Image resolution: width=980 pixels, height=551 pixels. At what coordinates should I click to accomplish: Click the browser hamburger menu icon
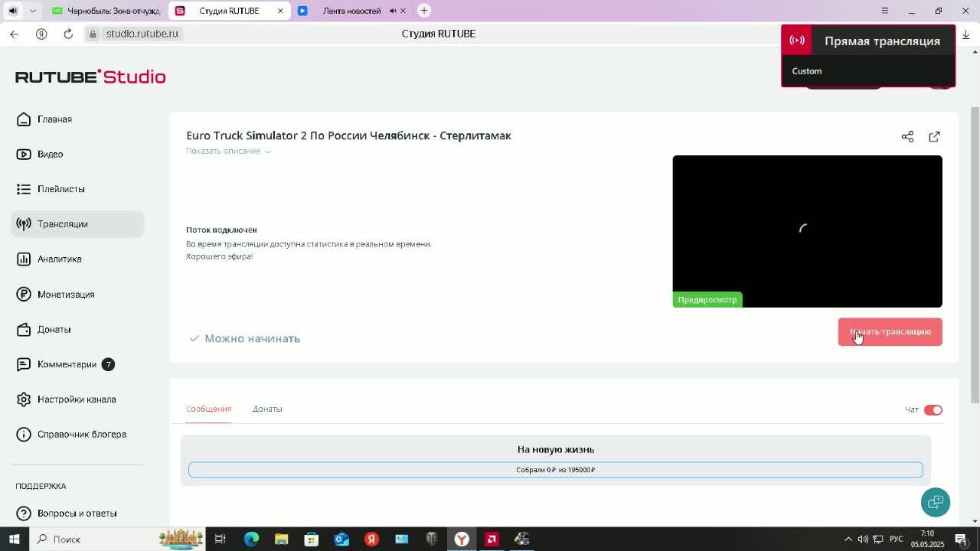tap(884, 11)
